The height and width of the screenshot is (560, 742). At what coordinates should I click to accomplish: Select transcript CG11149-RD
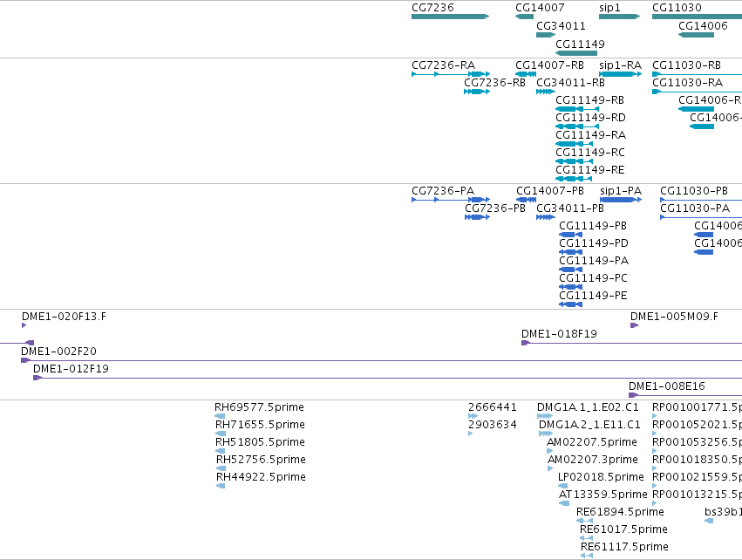pyautogui.click(x=577, y=126)
